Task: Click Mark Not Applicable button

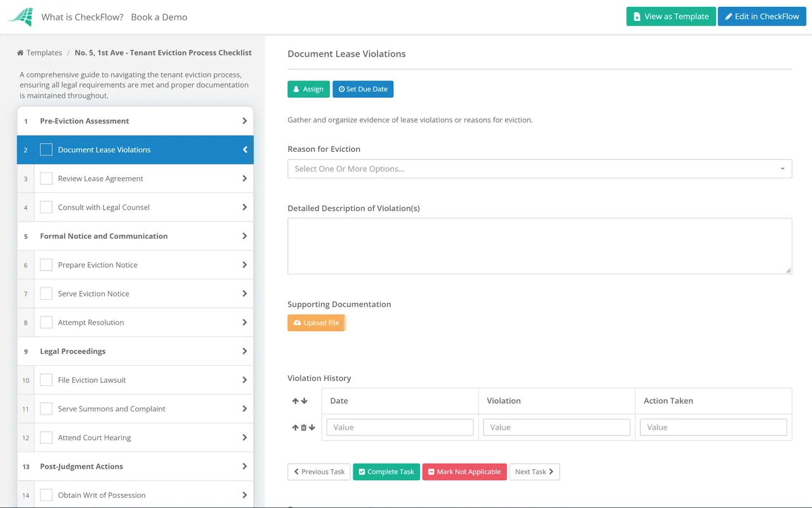Action: click(464, 472)
